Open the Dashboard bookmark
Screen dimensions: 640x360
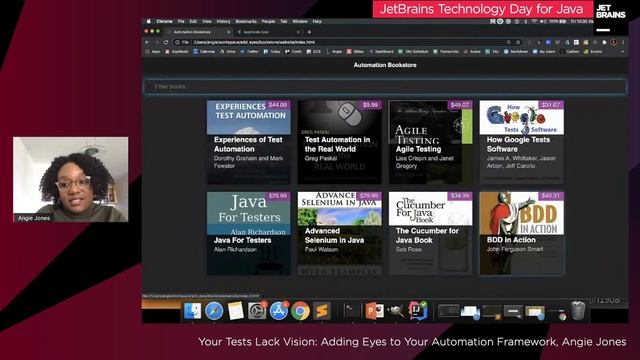pos(382,52)
